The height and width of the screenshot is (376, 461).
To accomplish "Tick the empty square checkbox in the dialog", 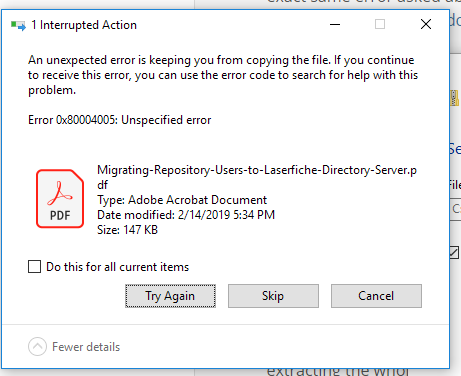I will pyautogui.click(x=34, y=267).
